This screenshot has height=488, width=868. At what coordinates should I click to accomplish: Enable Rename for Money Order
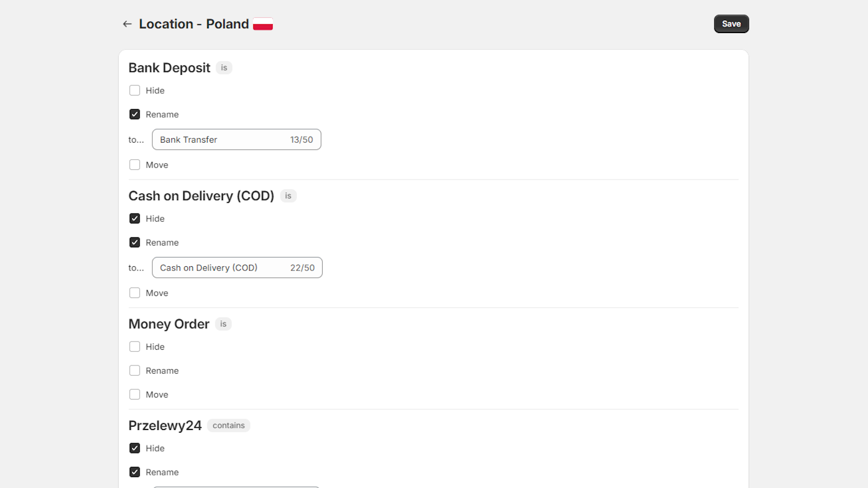point(135,371)
